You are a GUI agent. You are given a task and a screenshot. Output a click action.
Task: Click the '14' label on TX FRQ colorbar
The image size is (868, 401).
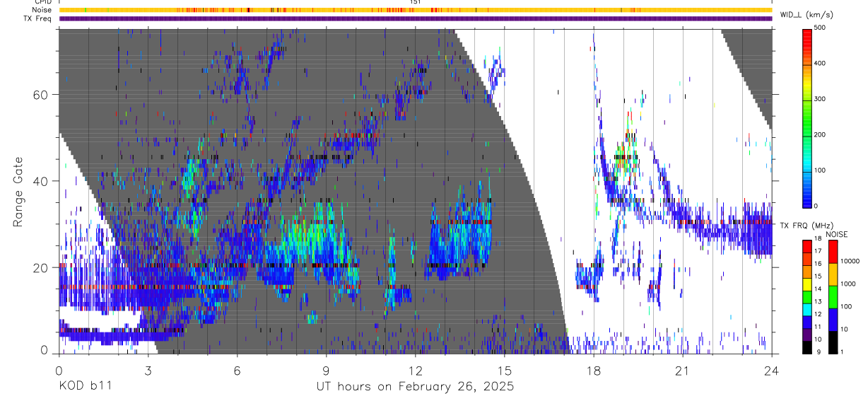(819, 289)
